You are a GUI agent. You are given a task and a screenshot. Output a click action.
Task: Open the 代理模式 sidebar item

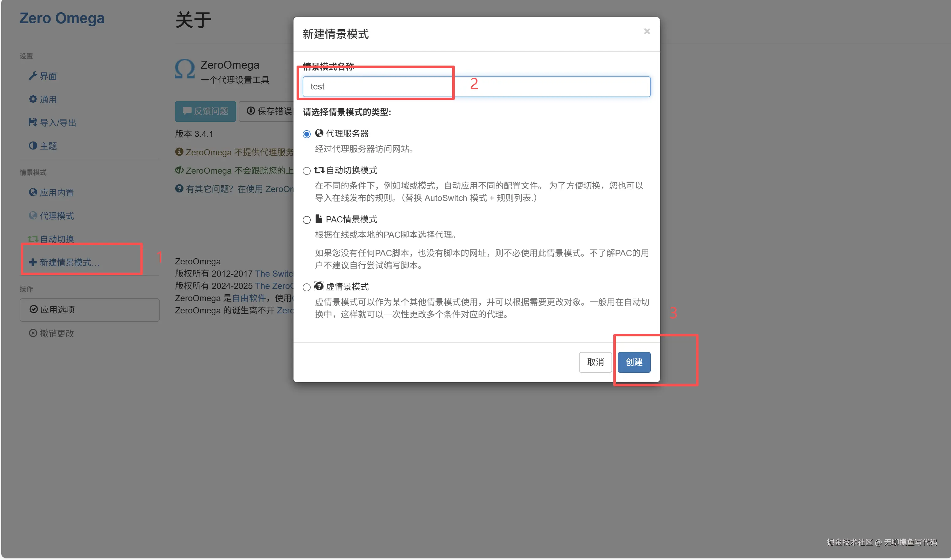(x=57, y=215)
